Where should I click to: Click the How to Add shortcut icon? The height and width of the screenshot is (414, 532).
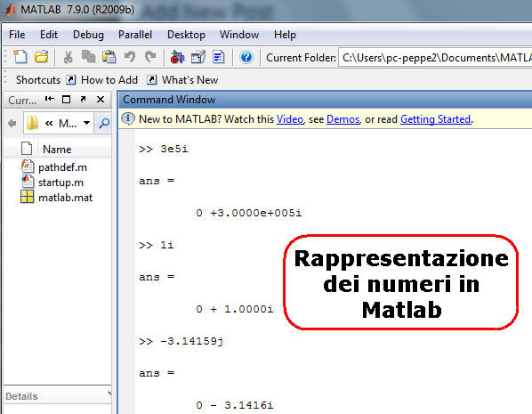[x=70, y=80]
